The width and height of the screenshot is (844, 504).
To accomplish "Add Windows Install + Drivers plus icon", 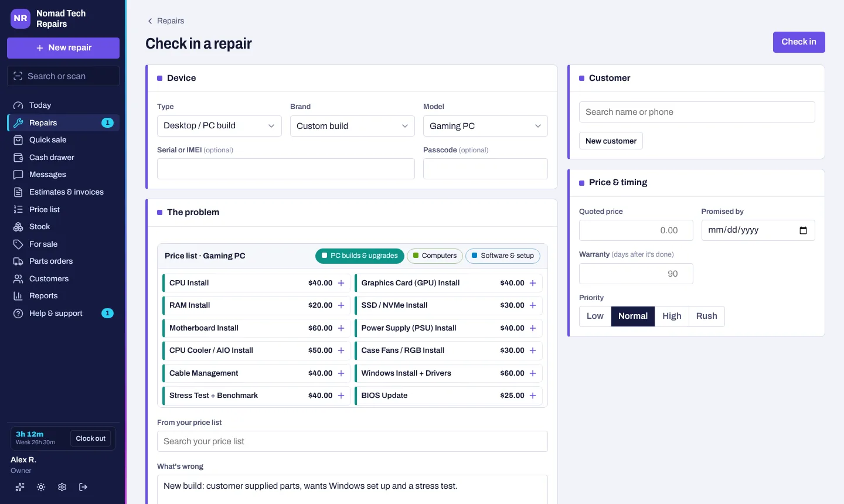I will tap(533, 373).
